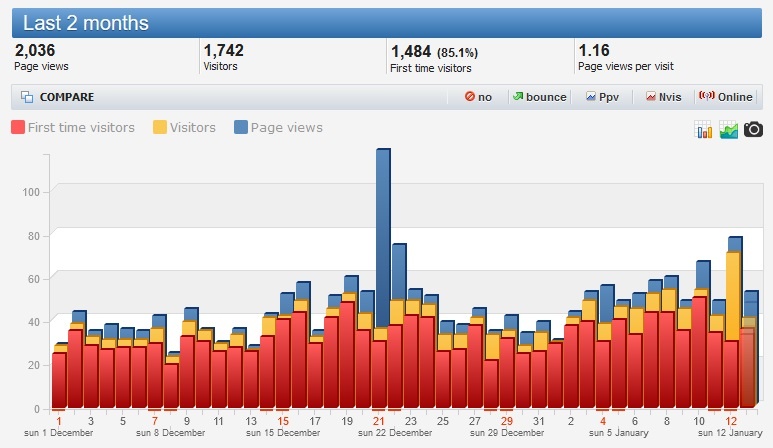Toggle the 'Page views' legend label
The image size is (773, 448).
(x=287, y=128)
